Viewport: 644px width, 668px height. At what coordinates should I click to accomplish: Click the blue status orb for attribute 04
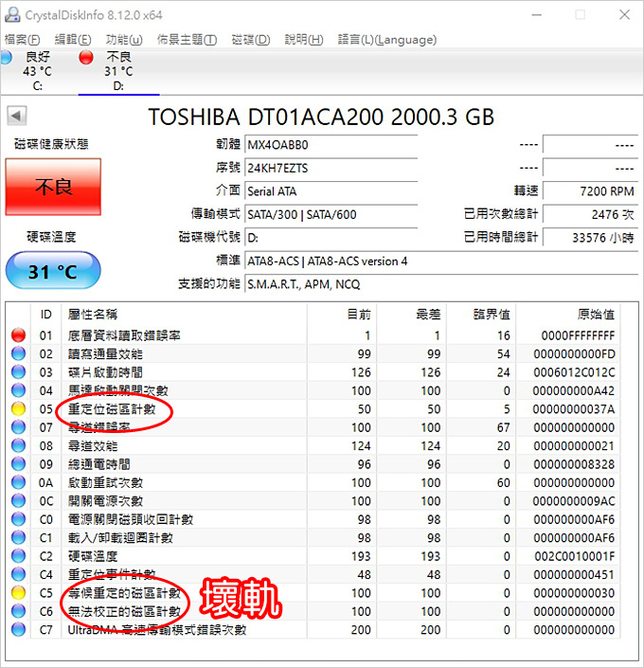tap(18, 389)
